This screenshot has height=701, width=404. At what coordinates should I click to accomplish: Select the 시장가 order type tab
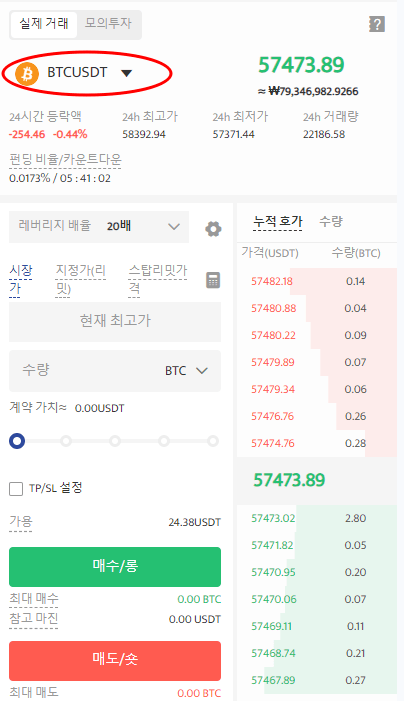[21, 280]
